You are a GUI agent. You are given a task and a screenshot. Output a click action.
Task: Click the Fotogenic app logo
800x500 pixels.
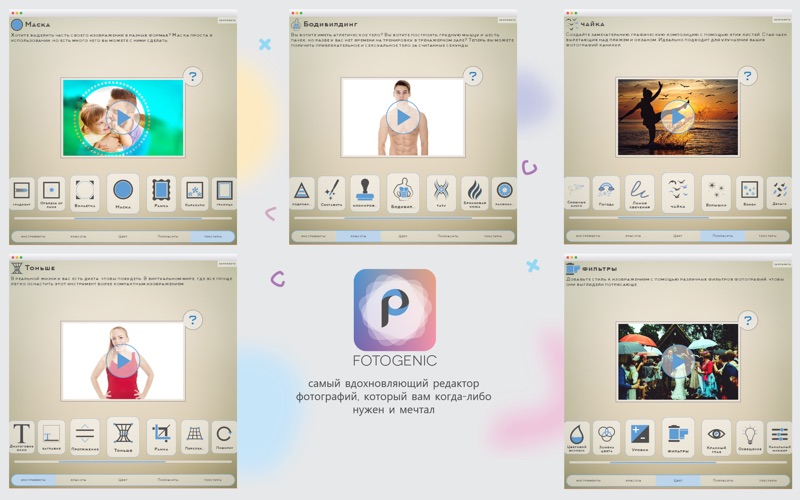pos(395,310)
